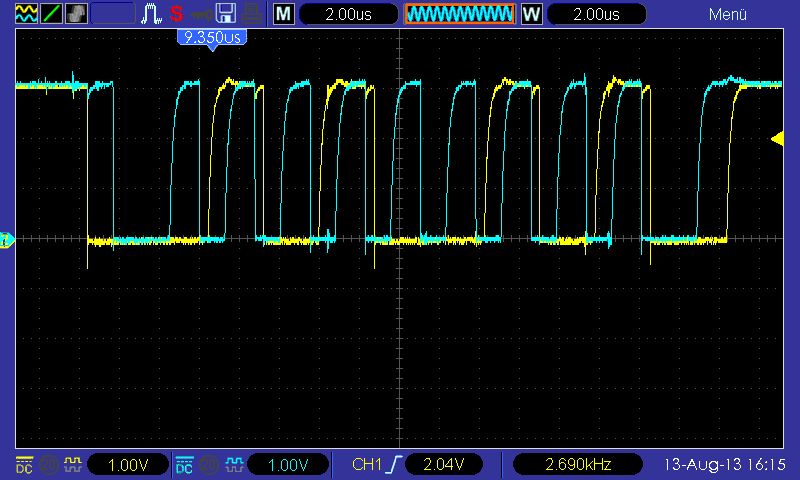Click the CH1 trigger source label
Viewport: 800px width, 480px height.
coord(367,465)
